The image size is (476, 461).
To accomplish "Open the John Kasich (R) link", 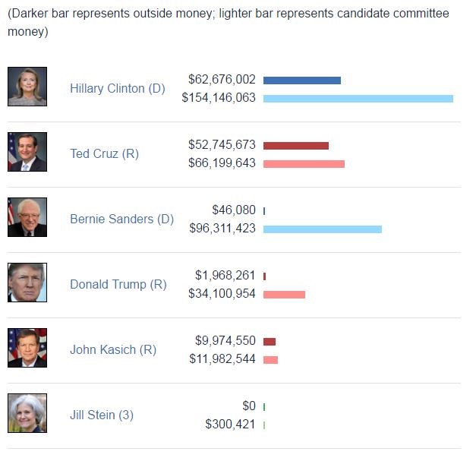I will (113, 350).
